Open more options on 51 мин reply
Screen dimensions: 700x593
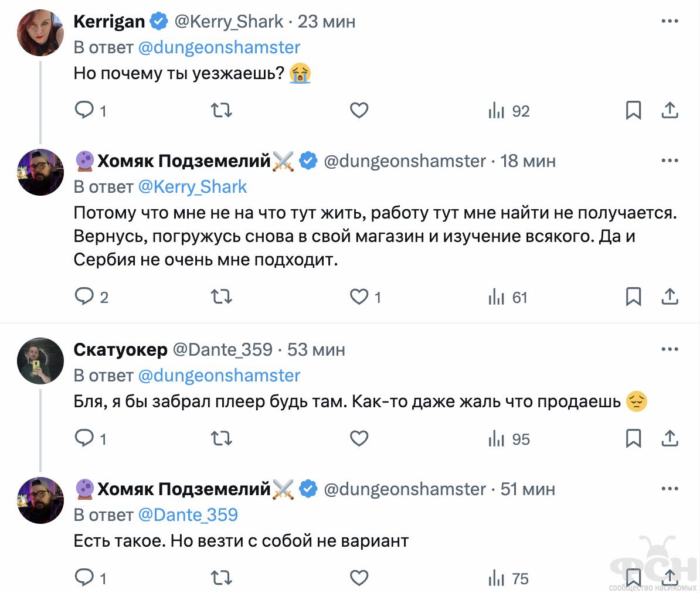pos(670,489)
